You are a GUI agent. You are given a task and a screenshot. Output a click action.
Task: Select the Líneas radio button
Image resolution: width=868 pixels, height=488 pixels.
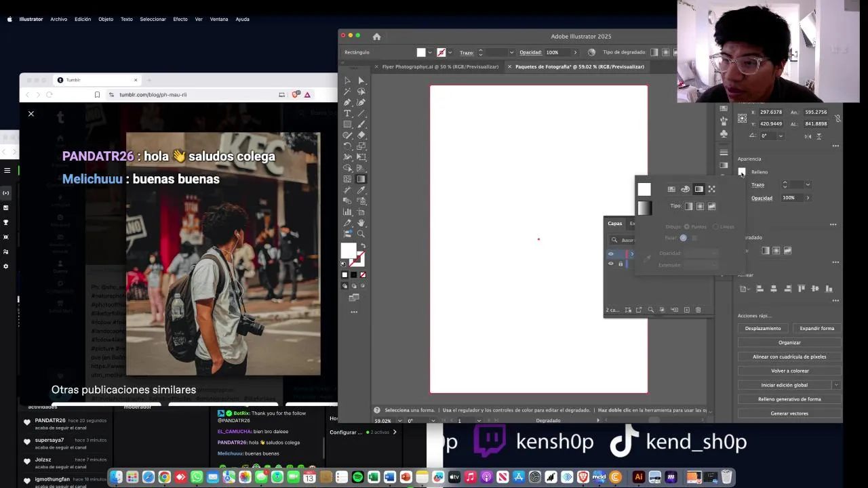(x=715, y=227)
